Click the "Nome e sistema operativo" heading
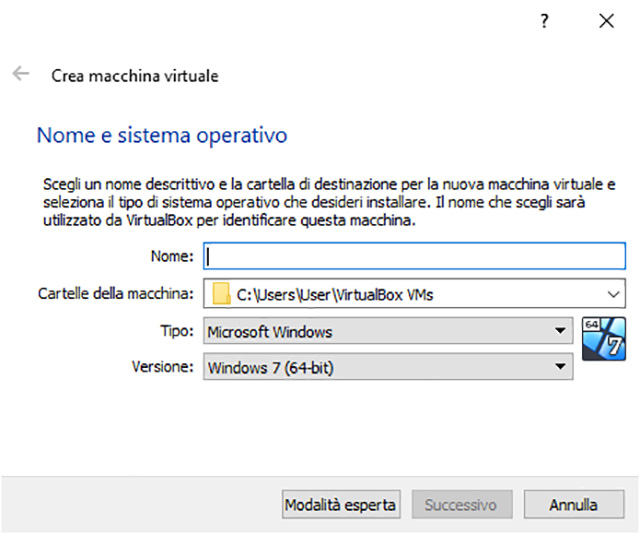Viewport: 640px width, 534px height. 161,135
